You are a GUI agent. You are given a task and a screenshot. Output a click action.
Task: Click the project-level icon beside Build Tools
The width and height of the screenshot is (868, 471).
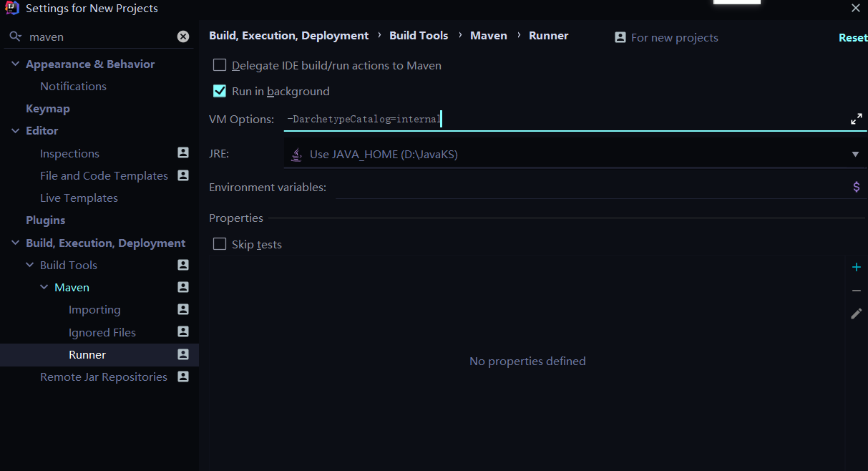point(183,264)
